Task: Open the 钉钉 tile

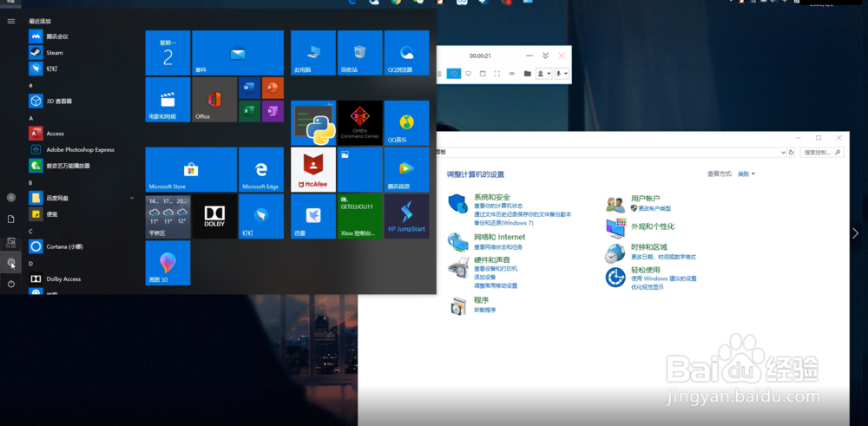Action: (x=261, y=216)
